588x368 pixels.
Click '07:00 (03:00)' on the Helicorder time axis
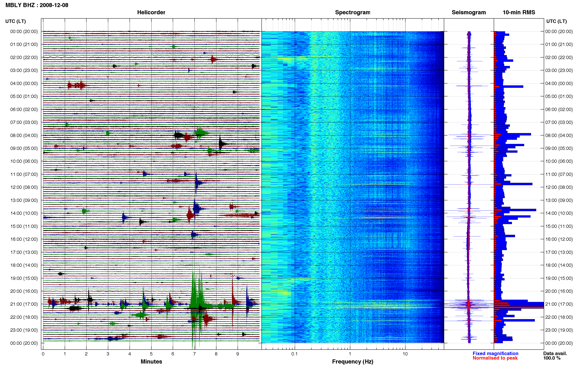coord(24,122)
